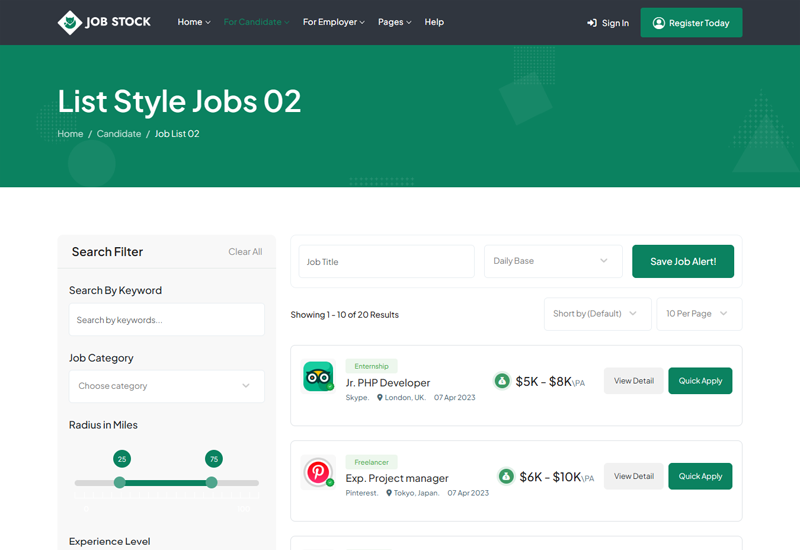The width and height of the screenshot is (800, 550).
Task: Click the location pin beside London, UK
Action: coord(380,397)
